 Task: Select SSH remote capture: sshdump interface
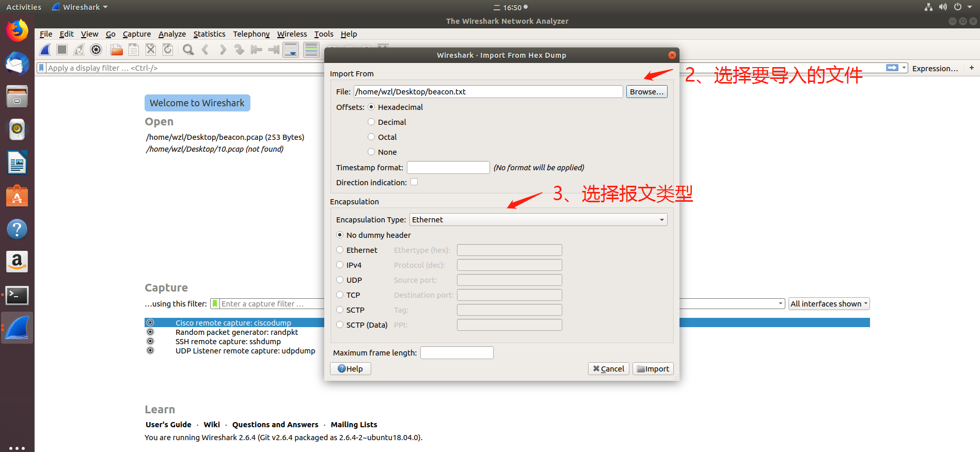coord(228,342)
